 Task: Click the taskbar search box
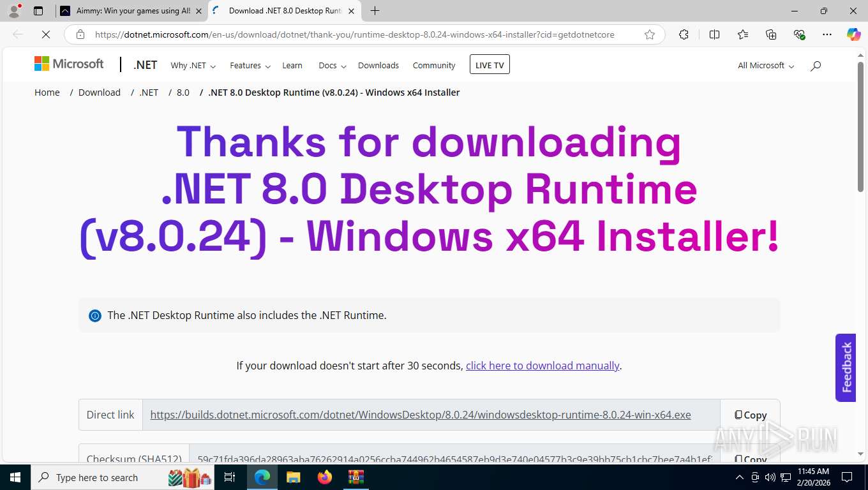[x=123, y=477]
